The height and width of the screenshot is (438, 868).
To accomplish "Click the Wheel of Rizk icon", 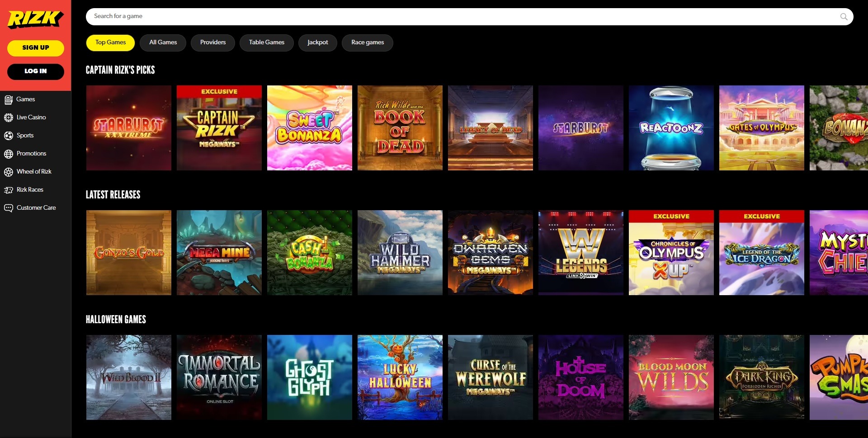I will (x=9, y=172).
